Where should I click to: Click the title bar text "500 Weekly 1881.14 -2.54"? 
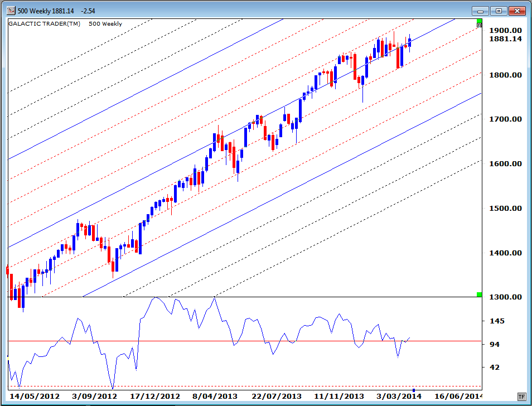click(56, 11)
